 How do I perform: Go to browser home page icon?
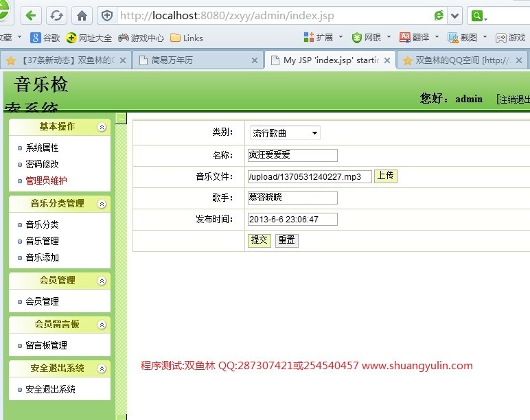click(82, 16)
